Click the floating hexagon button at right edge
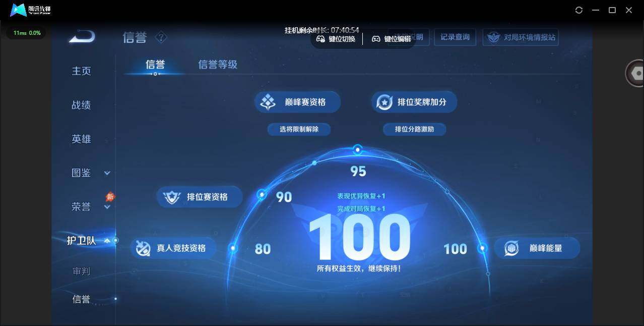 click(x=636, y=74)
